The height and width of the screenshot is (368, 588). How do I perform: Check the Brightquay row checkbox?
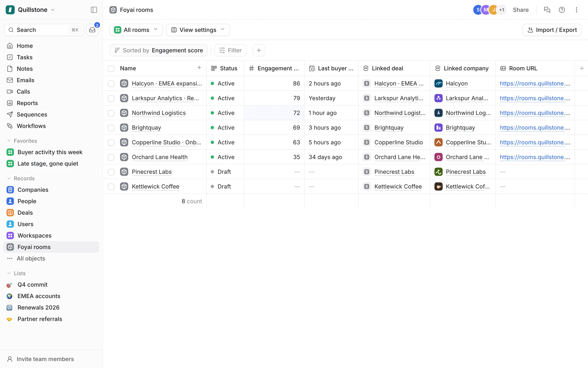pos(111,128)
